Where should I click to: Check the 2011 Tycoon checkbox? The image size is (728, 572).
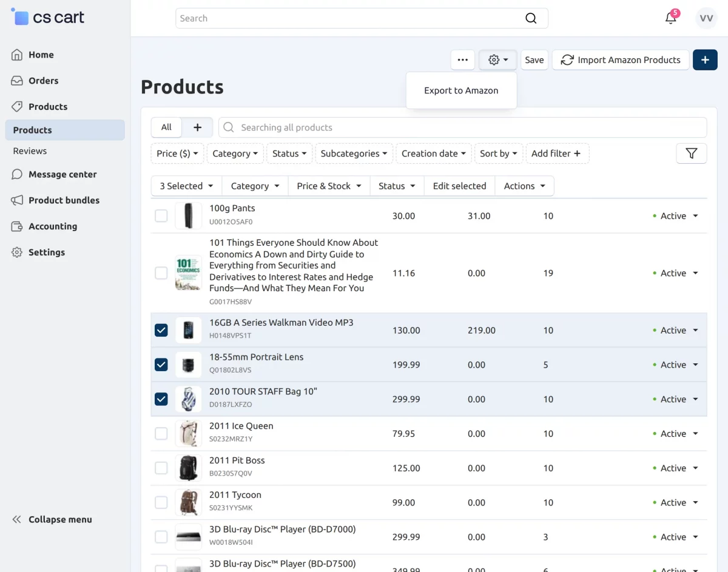pyautogui.click(x=161, y=503)
